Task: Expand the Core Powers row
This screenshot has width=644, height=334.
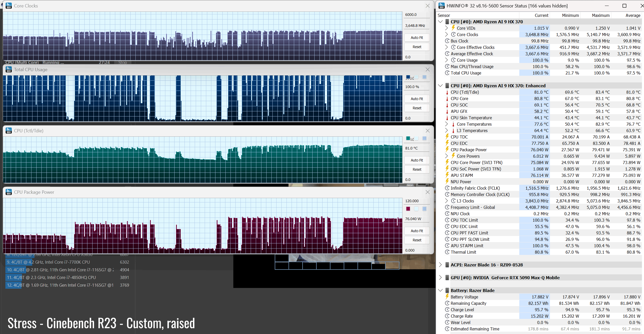Action: 446,156
